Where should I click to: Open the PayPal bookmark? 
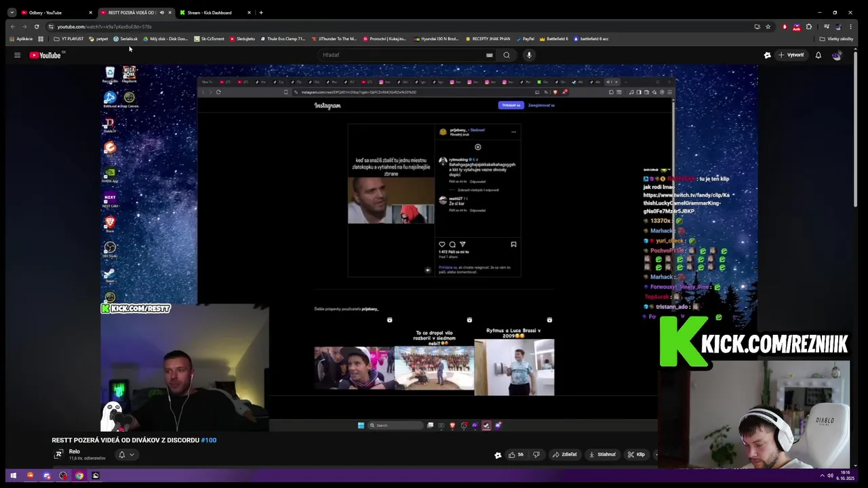click(x=525, y=39)
